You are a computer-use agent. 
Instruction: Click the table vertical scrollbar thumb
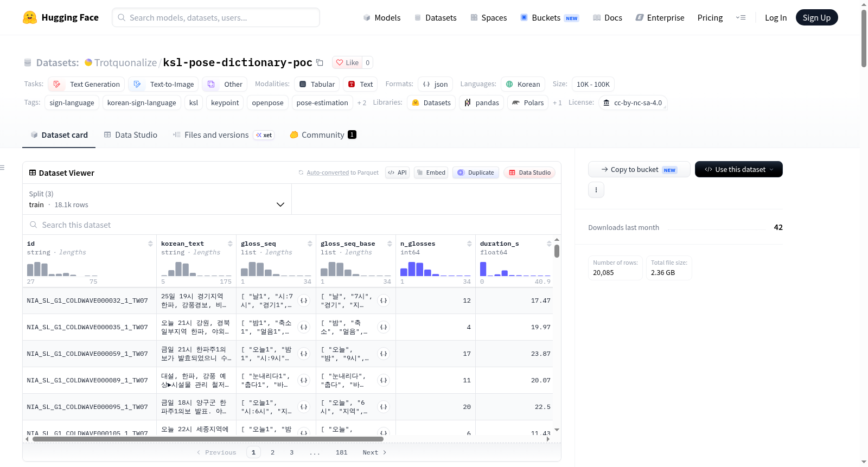[557, 251]
